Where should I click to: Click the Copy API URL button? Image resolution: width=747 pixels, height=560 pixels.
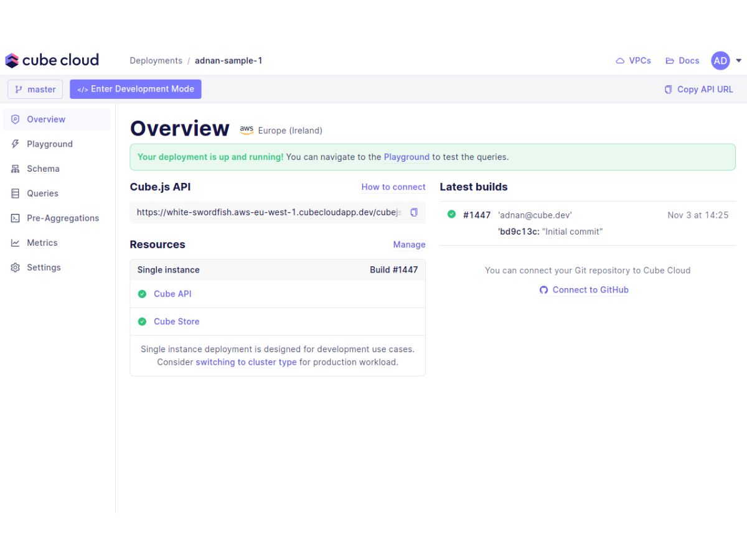click(x=699, y=90)
